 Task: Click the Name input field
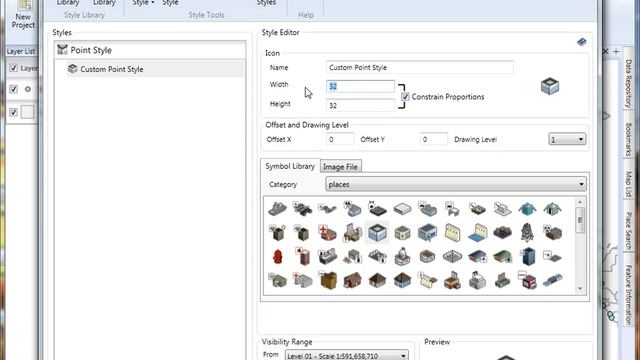coord(420,67)
